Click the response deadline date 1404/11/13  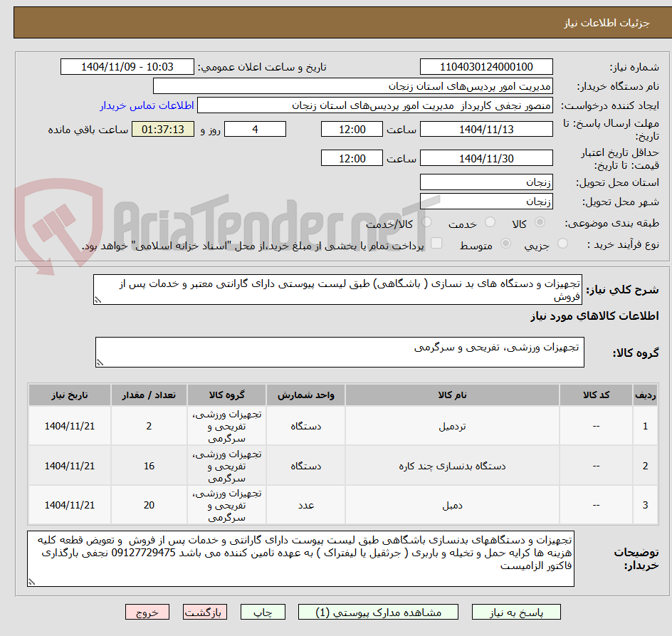(486, 129)
